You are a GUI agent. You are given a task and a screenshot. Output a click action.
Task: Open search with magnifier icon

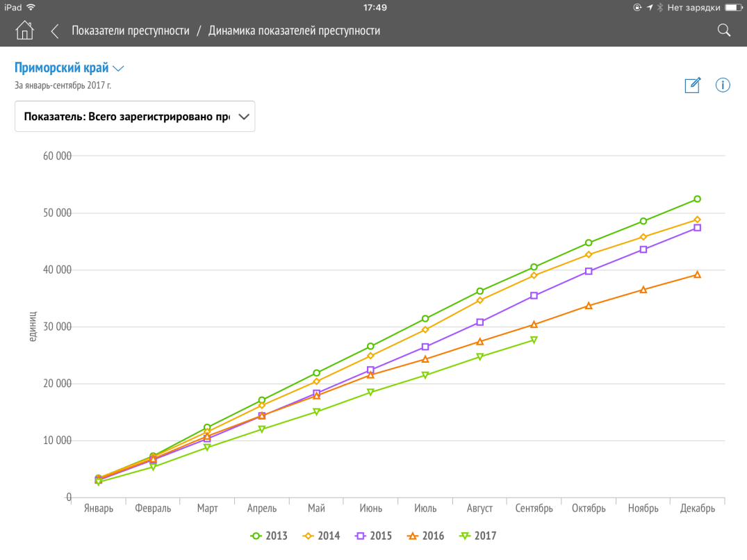(723, 30)
